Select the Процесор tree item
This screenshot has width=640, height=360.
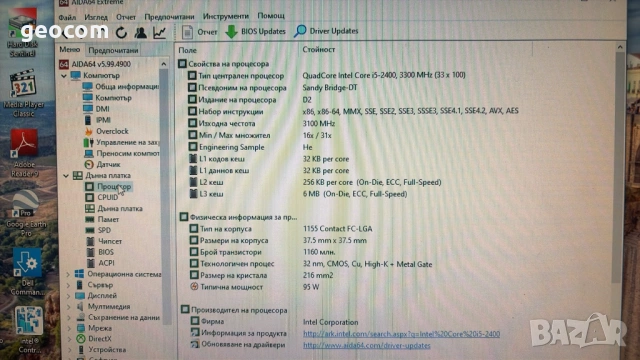coord(108,187)
